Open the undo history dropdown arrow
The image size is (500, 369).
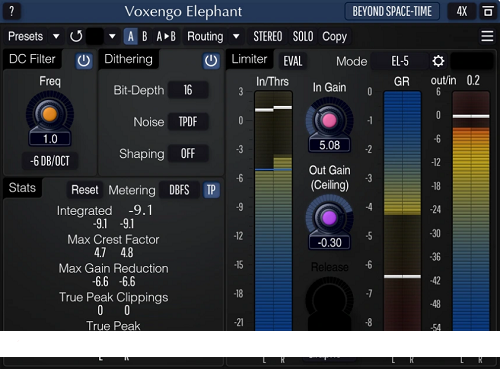click(112, 36)
